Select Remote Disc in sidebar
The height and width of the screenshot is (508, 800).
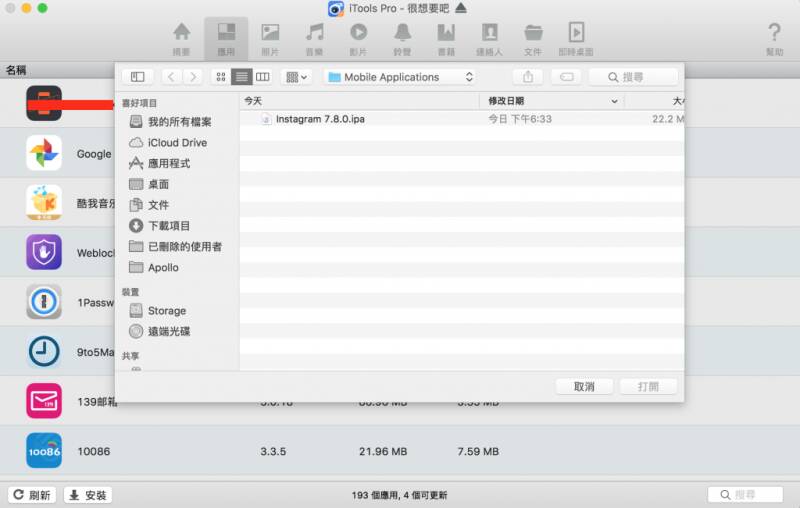160,332
